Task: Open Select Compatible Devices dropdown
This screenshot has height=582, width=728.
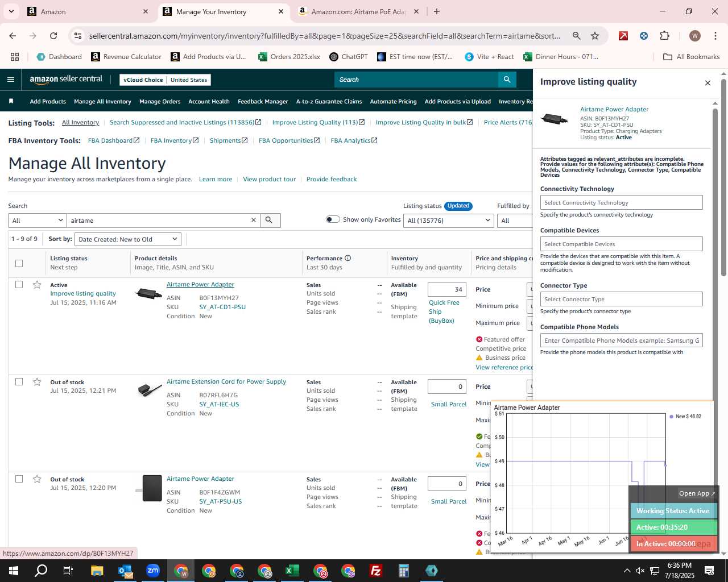Action: click(x=621, y=244)
